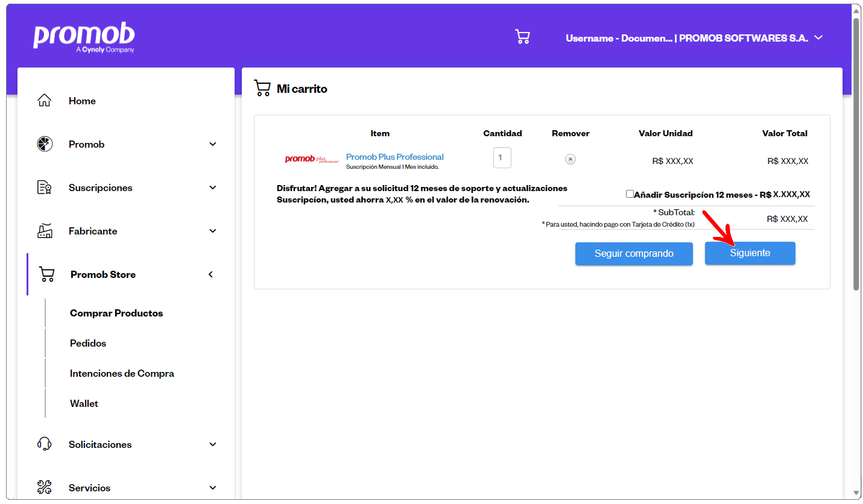
Task: Click the Mi carrito heading text
Action: (x=302, y=89)
